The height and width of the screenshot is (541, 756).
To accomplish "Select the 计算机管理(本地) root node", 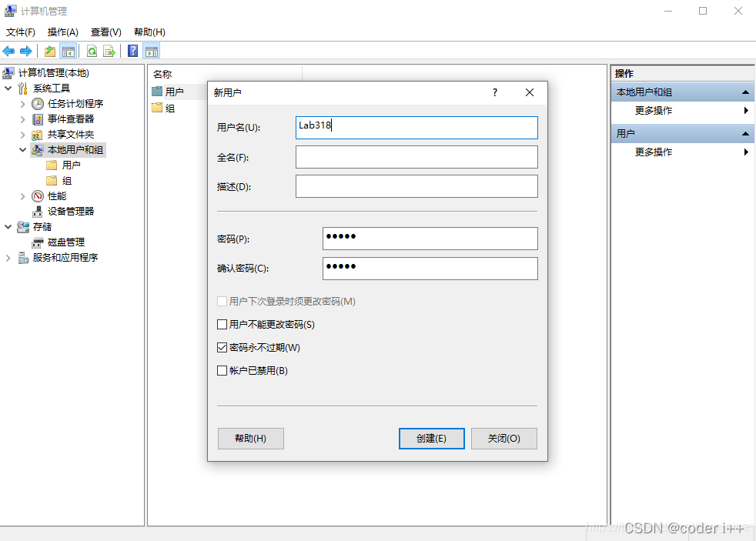I will (54, 73).
